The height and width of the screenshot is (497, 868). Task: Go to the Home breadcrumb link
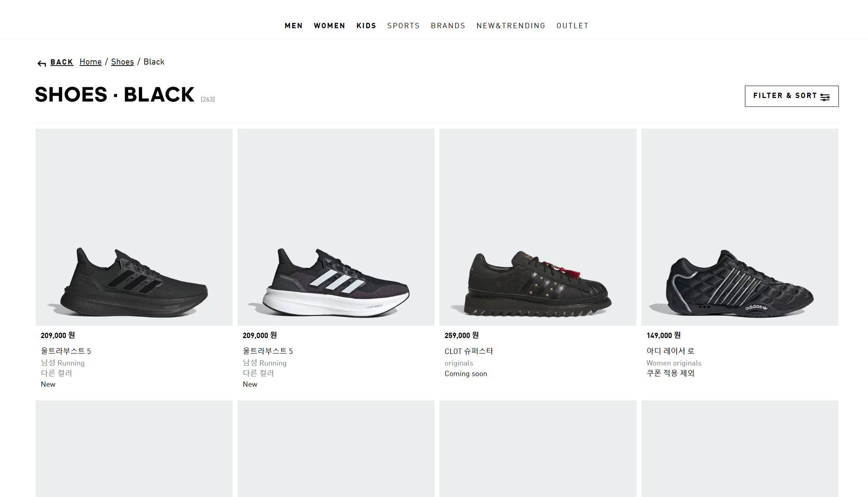tap(90, 62)
